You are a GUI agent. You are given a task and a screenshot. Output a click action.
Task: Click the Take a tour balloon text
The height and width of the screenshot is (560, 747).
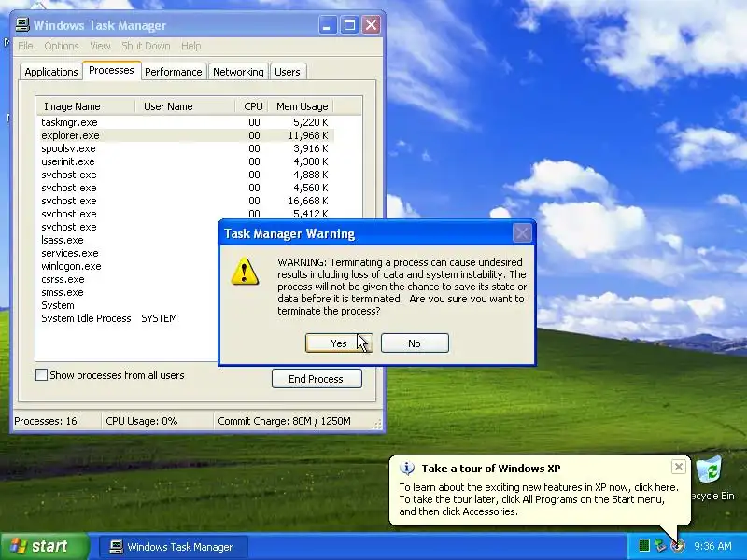(x=538, y=499)
